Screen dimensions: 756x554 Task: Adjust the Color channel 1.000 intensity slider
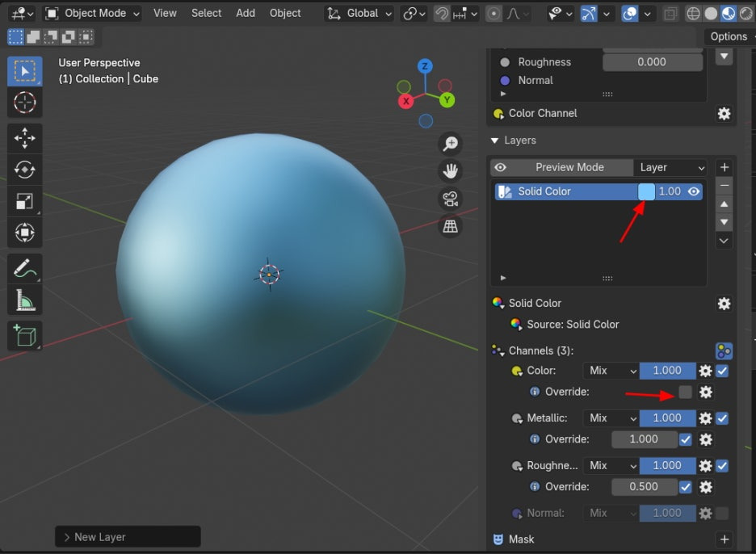pos(667,371)
